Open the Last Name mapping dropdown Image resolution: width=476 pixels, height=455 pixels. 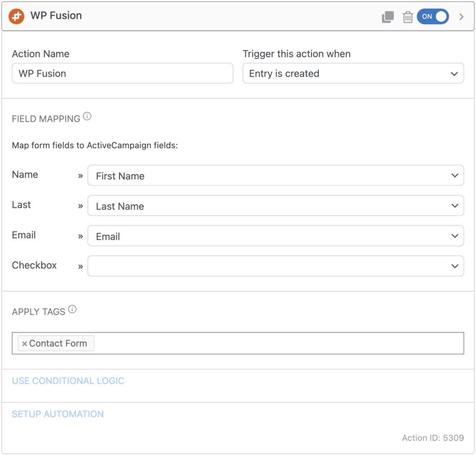(x=275, y=206)
